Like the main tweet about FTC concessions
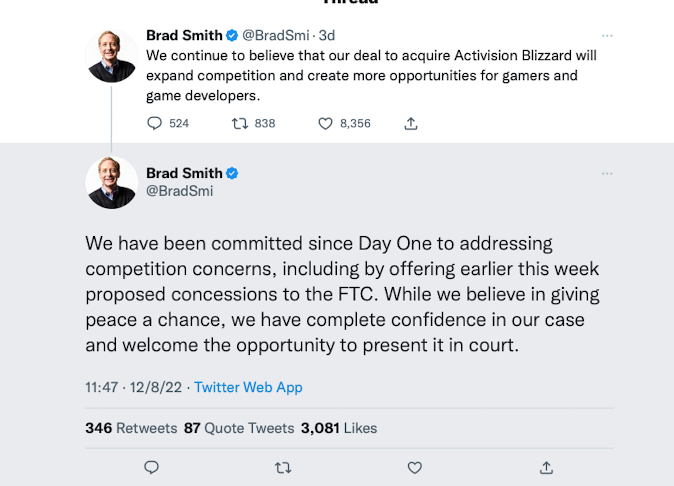This screenshot has width=674, height=486. pos(415,467)
